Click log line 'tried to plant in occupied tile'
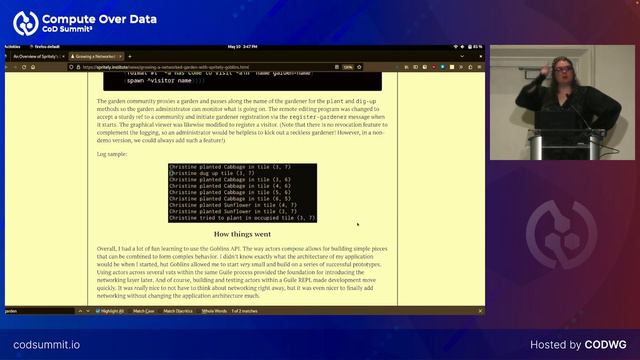 point(242,218)
